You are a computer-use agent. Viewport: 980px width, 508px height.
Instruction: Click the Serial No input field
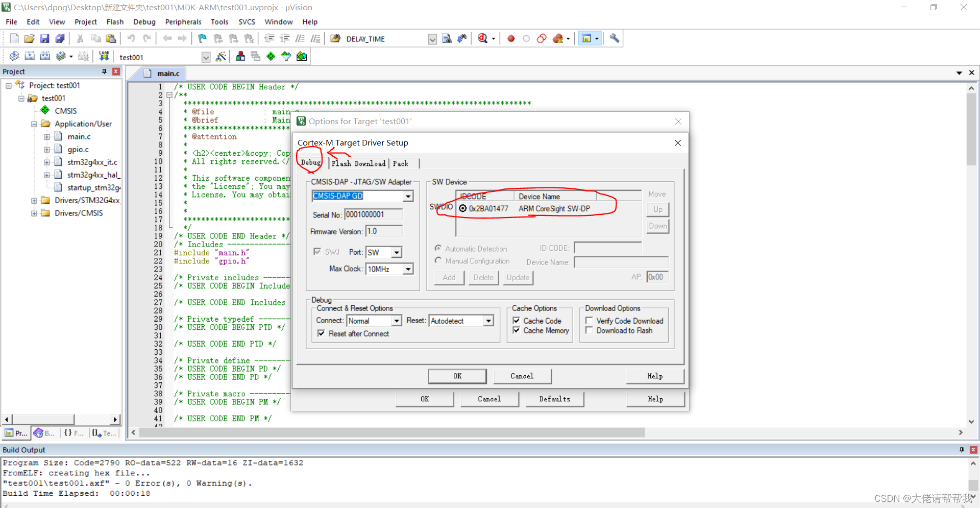373,214
